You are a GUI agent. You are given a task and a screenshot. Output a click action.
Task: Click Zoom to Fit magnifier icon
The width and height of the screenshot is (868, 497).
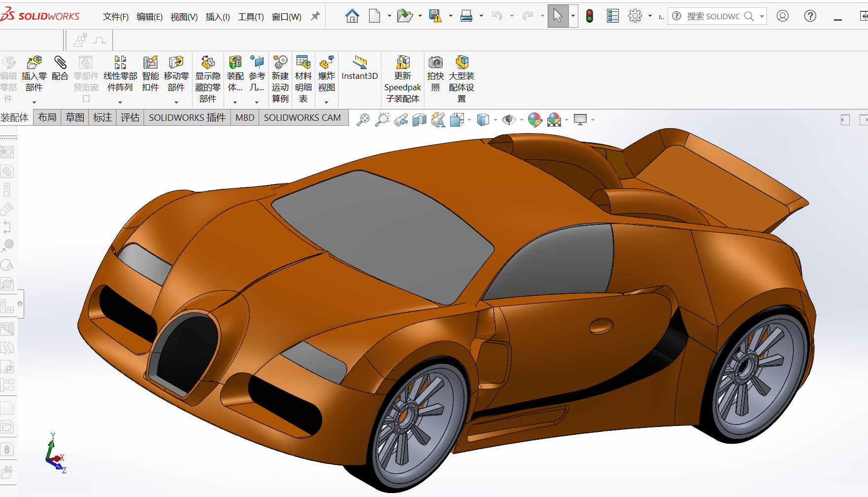pyautogui.click(x=363, y=120)
